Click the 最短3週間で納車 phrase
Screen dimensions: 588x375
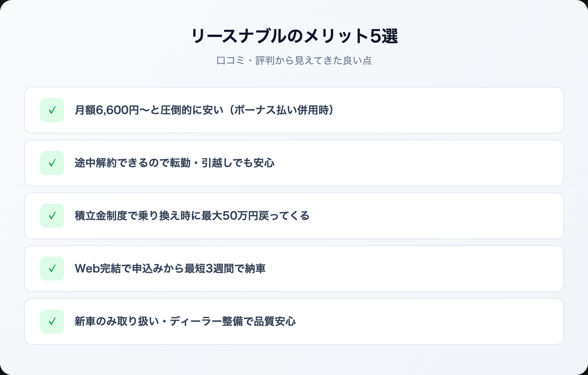pos(225,269)
